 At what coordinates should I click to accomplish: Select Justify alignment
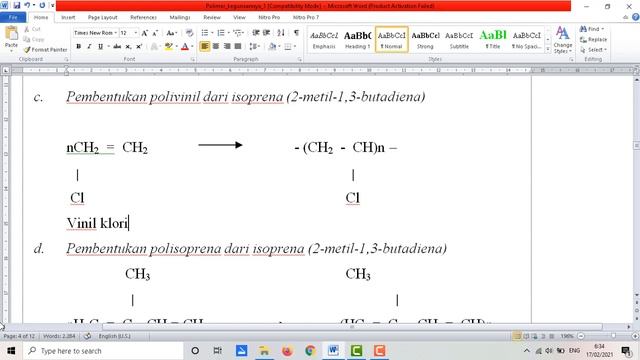click(x=238, y=47)
